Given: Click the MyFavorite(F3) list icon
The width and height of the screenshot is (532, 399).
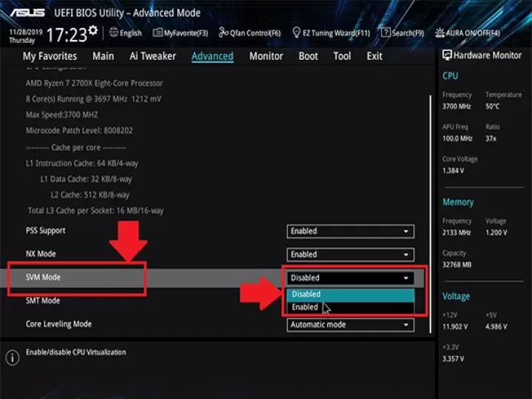Looking at the screenshot, I should (157, 33).
